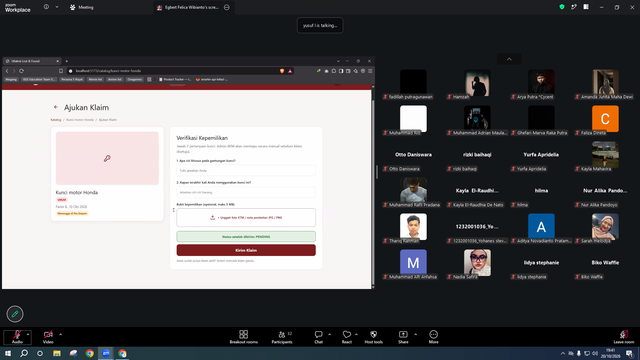Collapse gallery with the up chevron
The height and width of the screenshot is (360, 640).
tap(509, 59)
